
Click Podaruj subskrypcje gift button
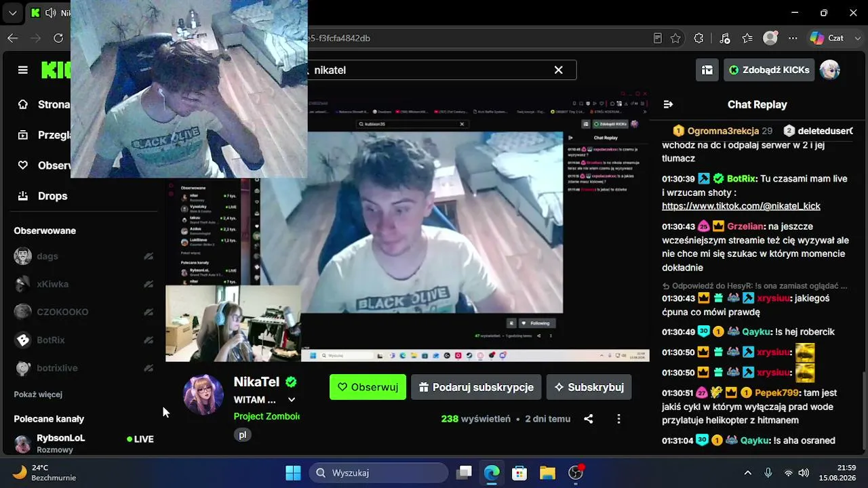pos(476,387)
